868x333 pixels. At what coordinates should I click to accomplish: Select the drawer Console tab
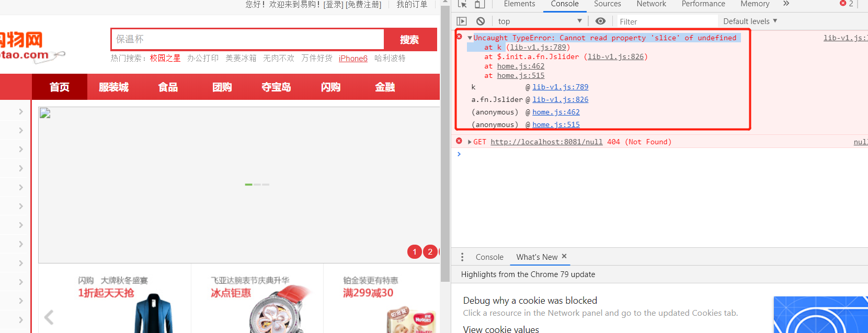tap(489, 257)
